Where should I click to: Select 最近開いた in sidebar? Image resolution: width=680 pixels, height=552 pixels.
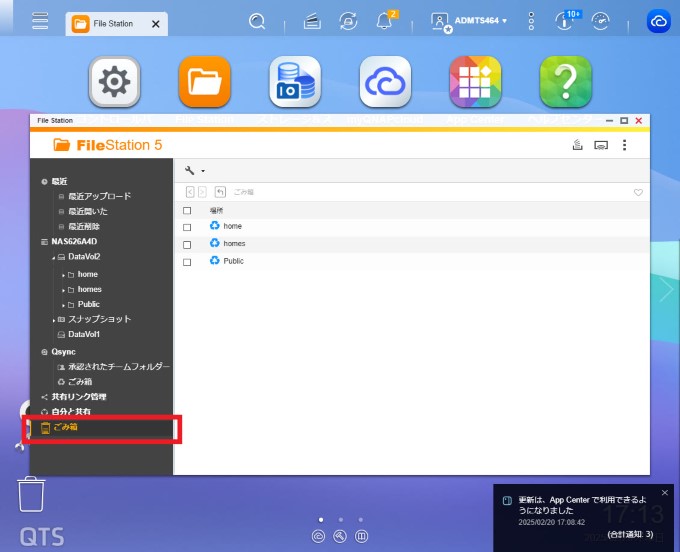[88, 211]
